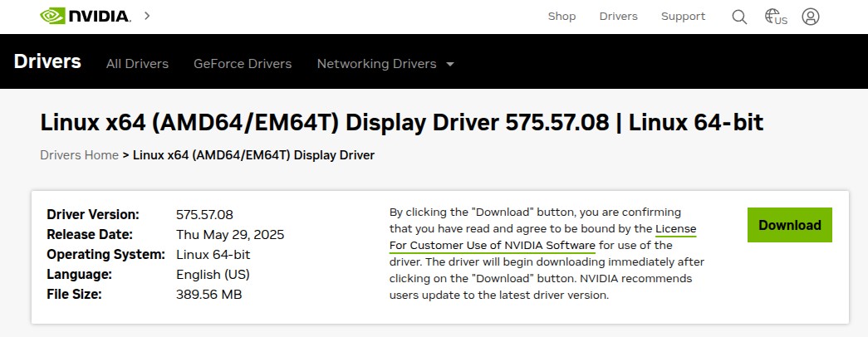Click the green Download button

point(789,225)
